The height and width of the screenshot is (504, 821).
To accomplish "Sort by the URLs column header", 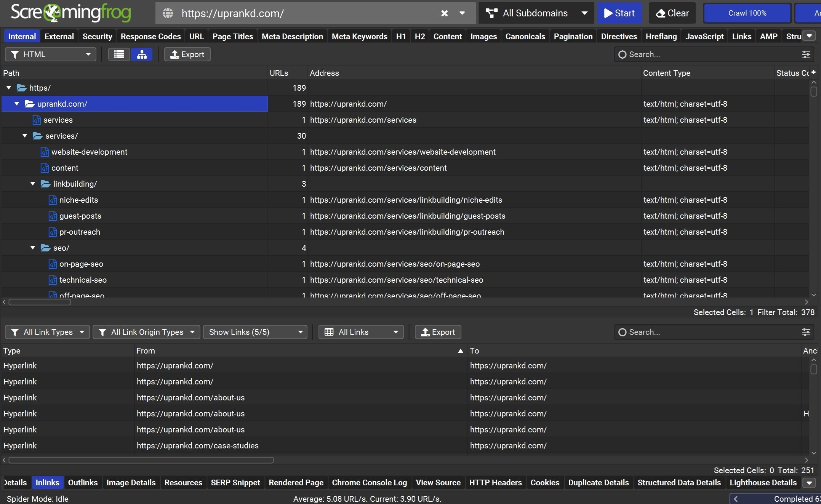I will coord(287,73).
